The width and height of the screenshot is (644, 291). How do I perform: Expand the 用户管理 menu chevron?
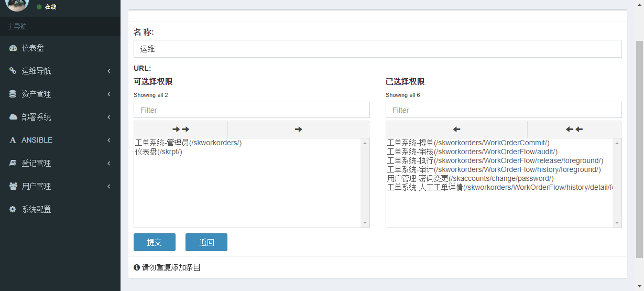point(109,187)
